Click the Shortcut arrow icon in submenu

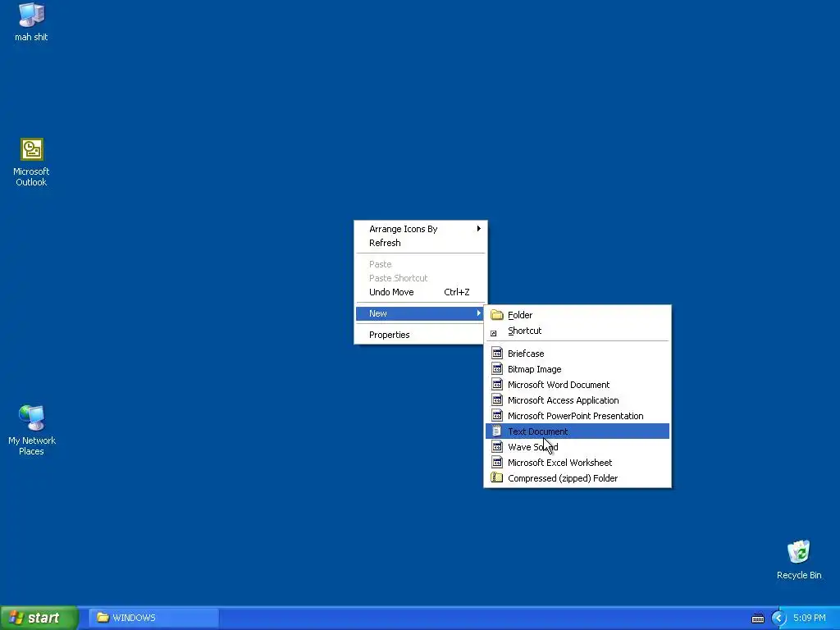494,333
